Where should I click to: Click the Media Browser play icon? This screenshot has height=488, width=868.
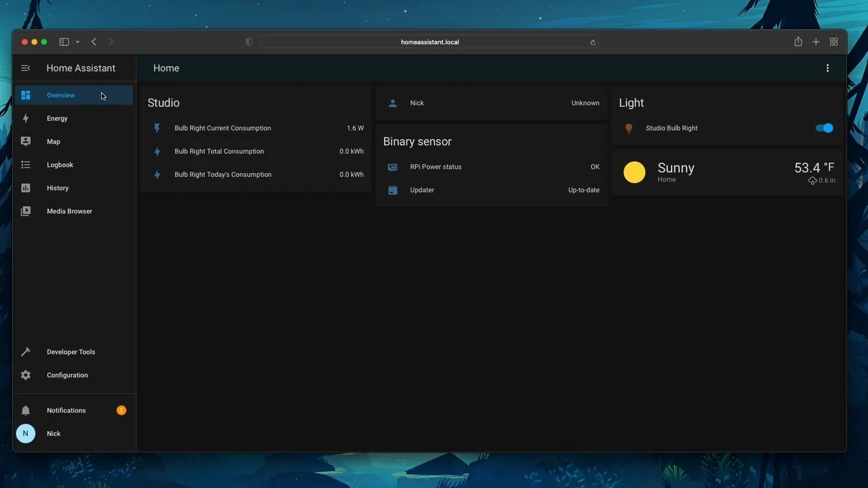[26, 211]
